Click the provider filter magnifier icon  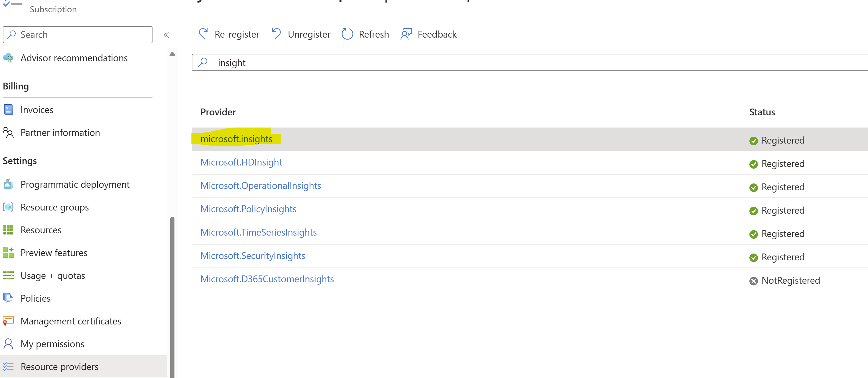click(x=202, y=62)
